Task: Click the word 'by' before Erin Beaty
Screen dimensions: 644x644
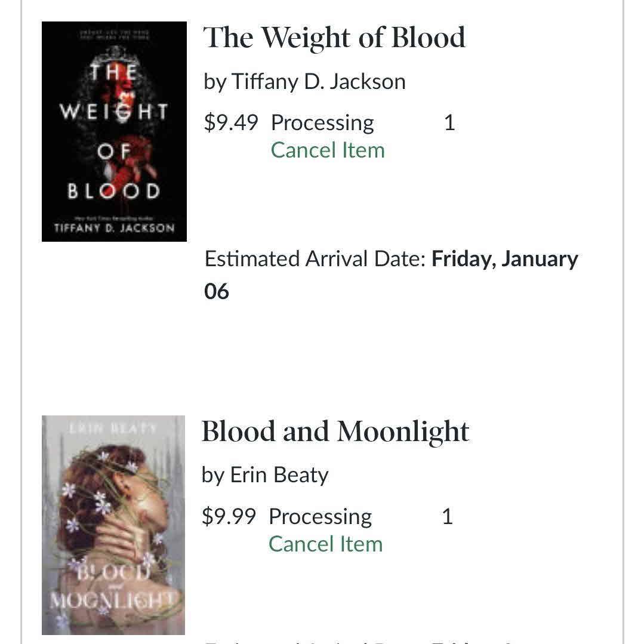Action: (212, 475)
